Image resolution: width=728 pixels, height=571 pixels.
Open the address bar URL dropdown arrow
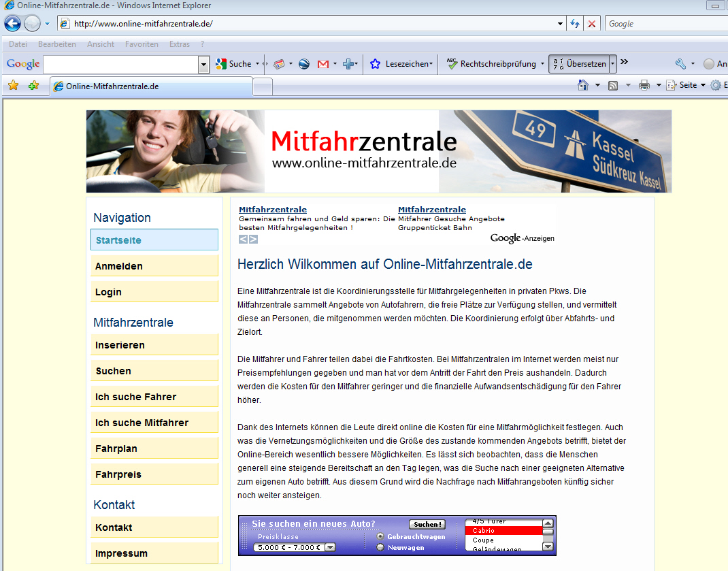tap(560, 24)
